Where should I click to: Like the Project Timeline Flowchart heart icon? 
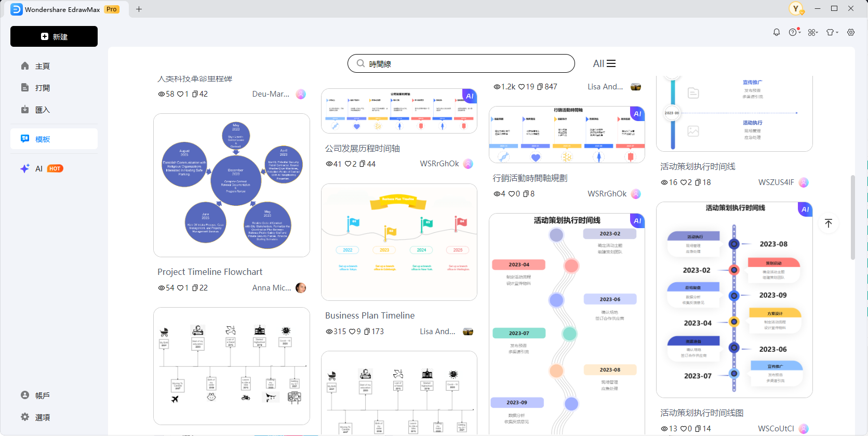pos(180,288)
